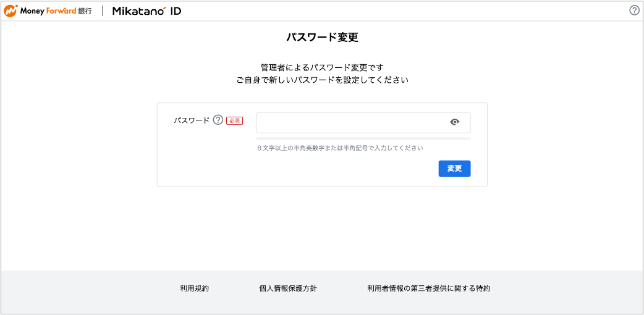Toggle password visibility with eye icon
The image size is (644, 315).
[454, 122]
